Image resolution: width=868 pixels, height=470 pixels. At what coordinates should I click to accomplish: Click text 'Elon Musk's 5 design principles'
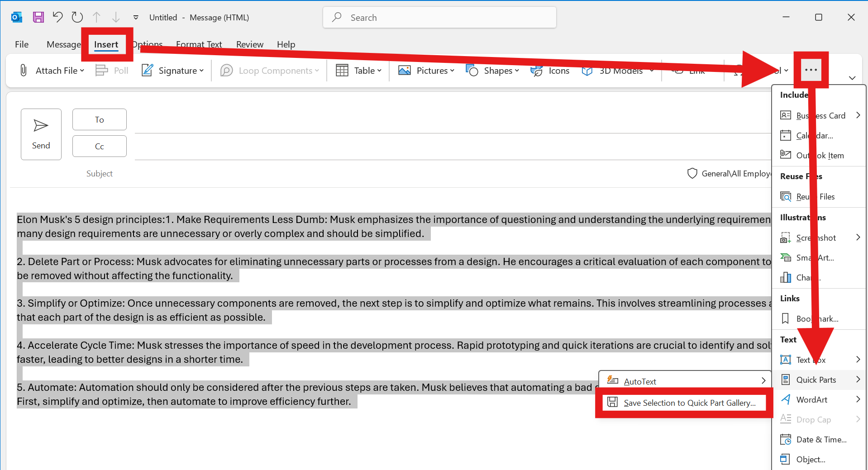[x=91, y=219]
